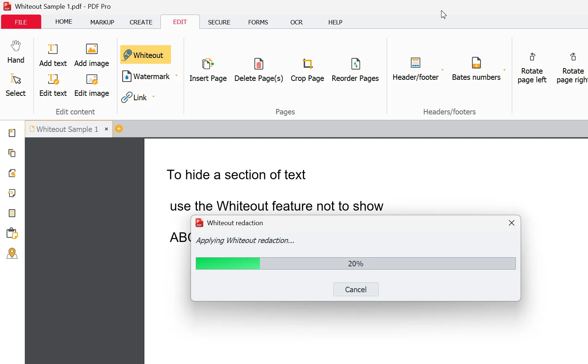The width and height of the screenshot is (588, 364).
Task: Open the HELP tab
Action: 335,22
